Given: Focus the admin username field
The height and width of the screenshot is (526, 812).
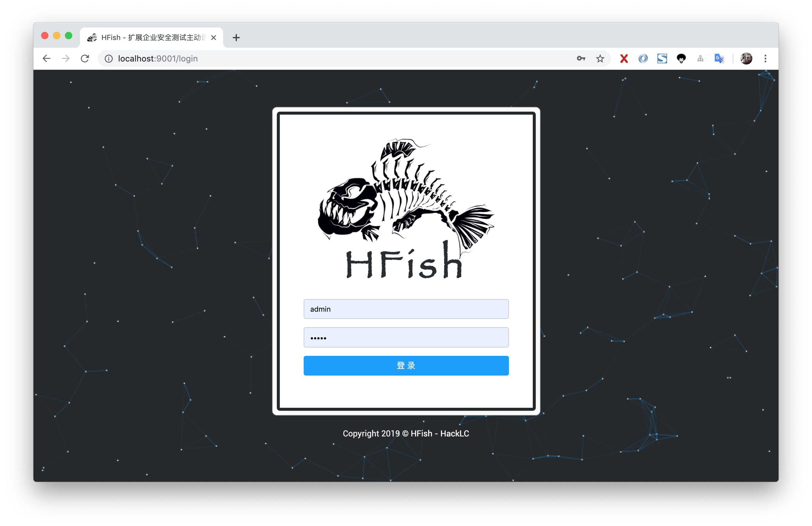Looking at the screenshot, I should (x=406, y=309).
